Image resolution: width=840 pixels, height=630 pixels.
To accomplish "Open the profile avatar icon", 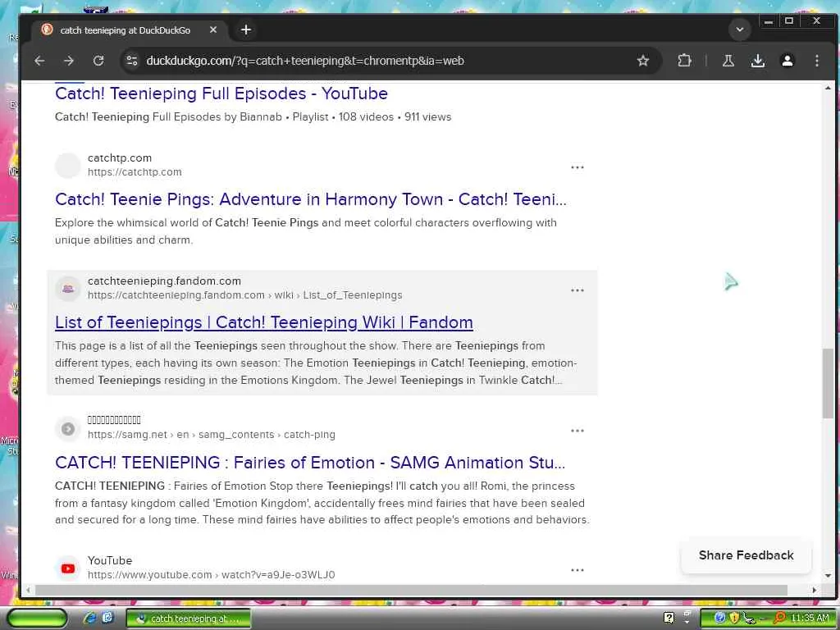I will 787,61.
